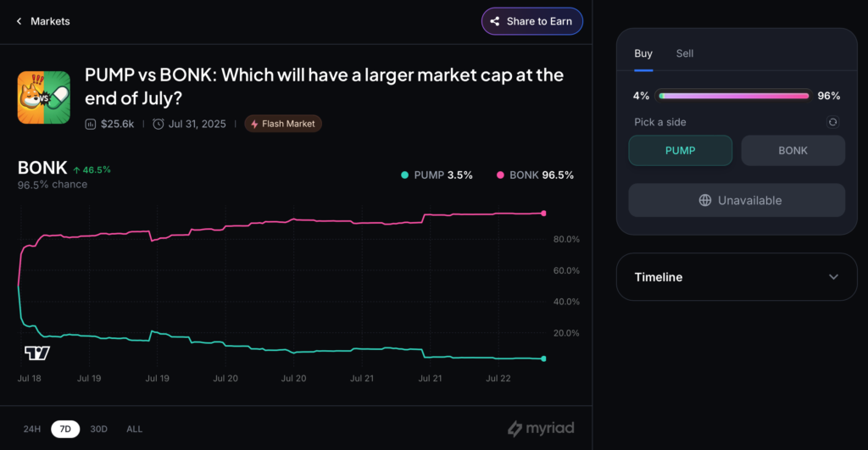868x450 pixels.
Task: Click the clock icon before Jul 31, 2025
Action: click(x=159, y=124)
